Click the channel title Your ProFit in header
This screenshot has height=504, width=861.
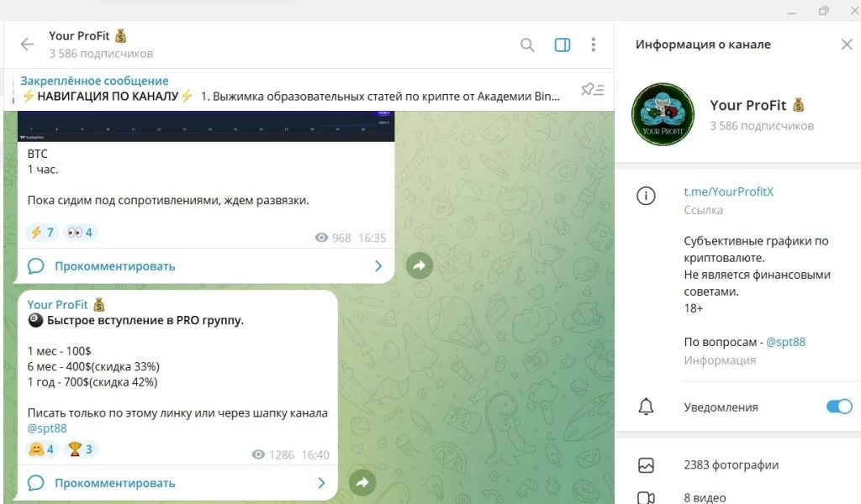(x=87, y=36)
